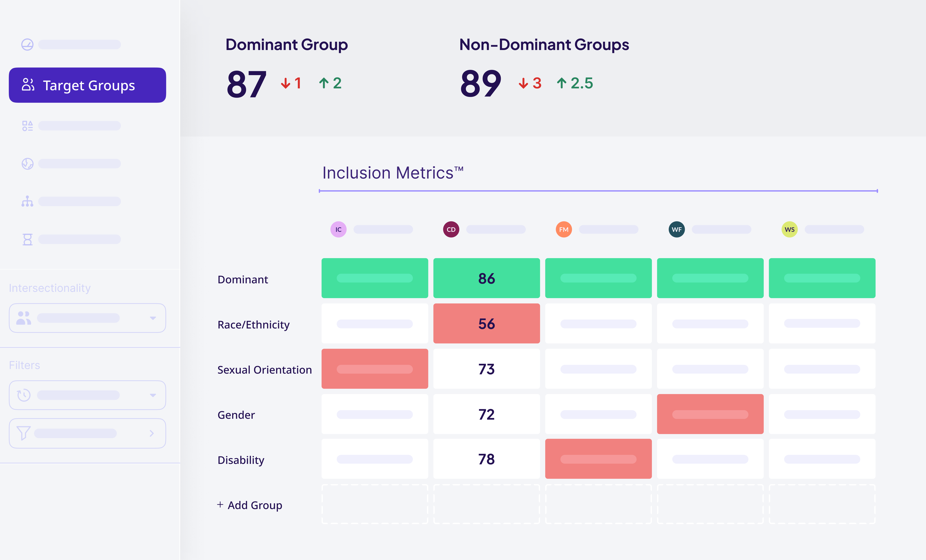926x560 pixels.
Task: Click the hourglass icon in sidebar
Action: pos(27,239)
